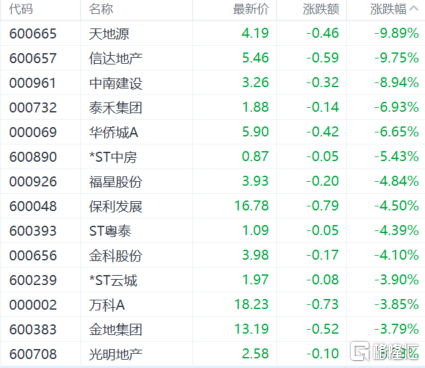The width and height of the screenshot is (425, 368).
Task: Open 华侨城A stock details
Action: pyautogui.click(x=113, y=132)
